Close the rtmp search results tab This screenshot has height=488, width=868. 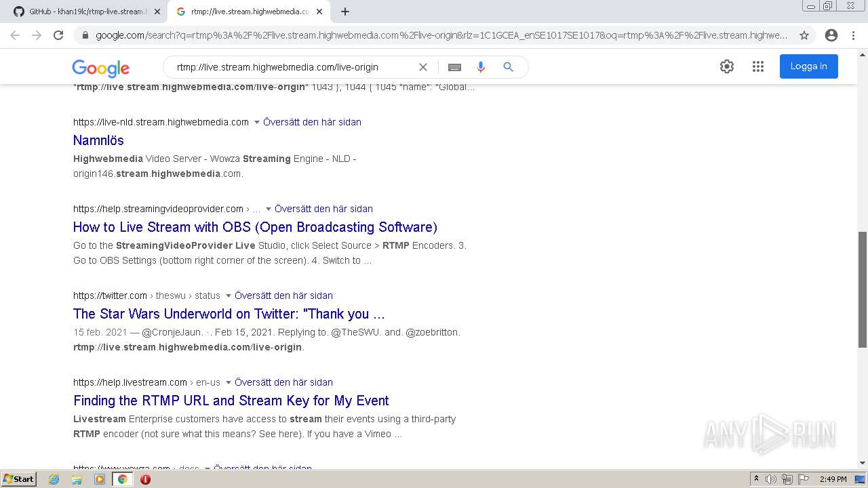(319, 12)
